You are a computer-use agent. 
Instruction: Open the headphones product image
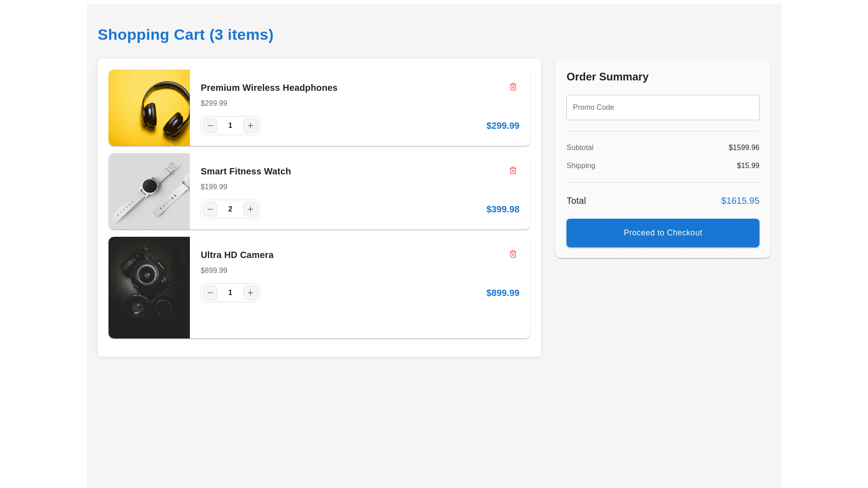149,108
